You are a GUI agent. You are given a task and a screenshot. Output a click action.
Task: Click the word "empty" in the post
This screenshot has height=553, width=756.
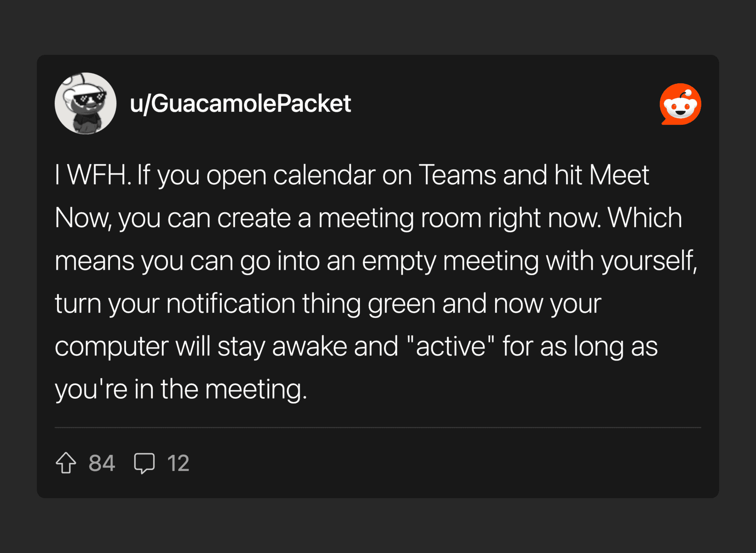tap(398, 262)
